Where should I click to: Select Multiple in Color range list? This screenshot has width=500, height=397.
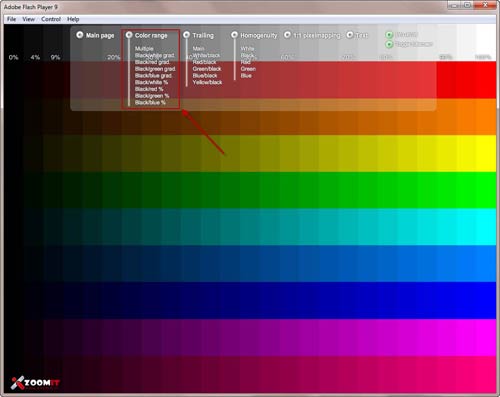coord(144,49)
